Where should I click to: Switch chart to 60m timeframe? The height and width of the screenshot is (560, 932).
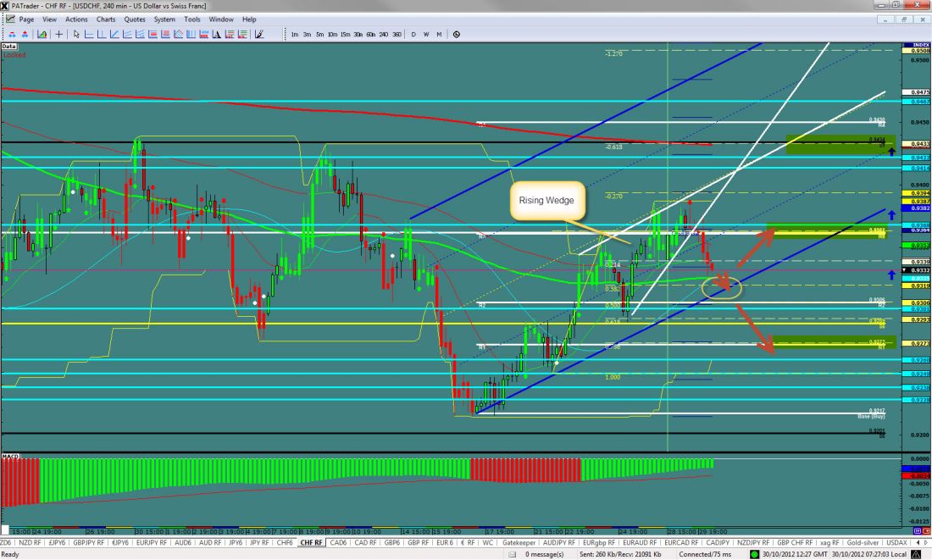pyautogui.click(x=372, y=34)
